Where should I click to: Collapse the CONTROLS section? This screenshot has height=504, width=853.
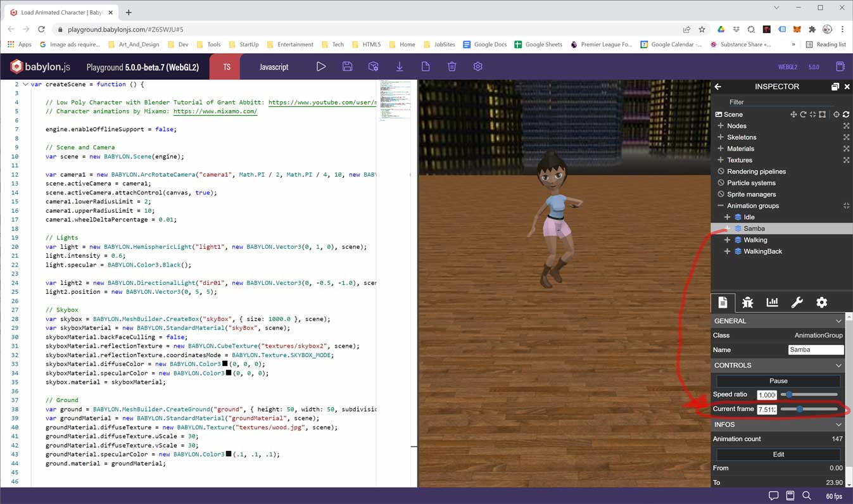838,365
